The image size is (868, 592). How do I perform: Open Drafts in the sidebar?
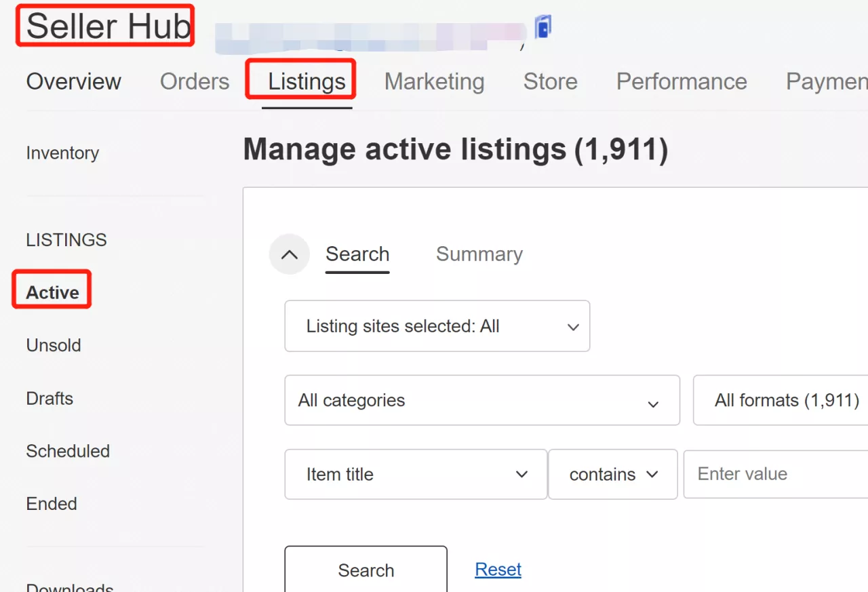point(50,398)
